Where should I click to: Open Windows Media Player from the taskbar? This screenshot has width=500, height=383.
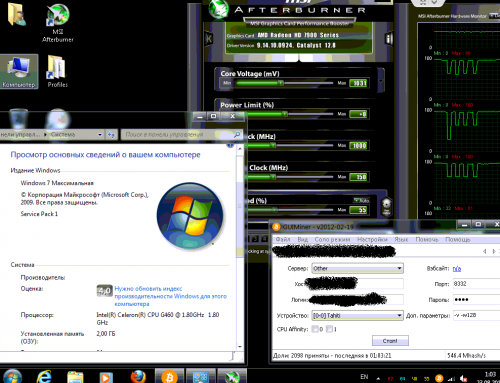pos(106,377)
